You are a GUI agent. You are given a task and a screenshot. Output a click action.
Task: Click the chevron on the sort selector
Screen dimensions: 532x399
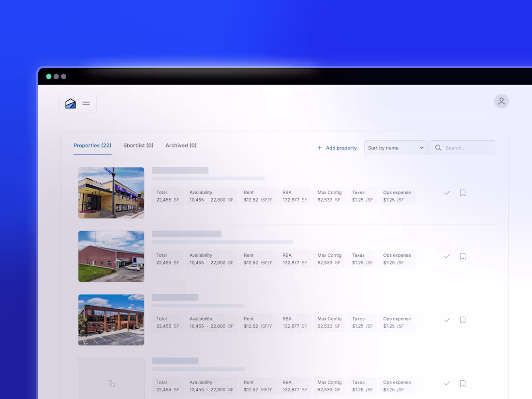[x=421, y=148]
